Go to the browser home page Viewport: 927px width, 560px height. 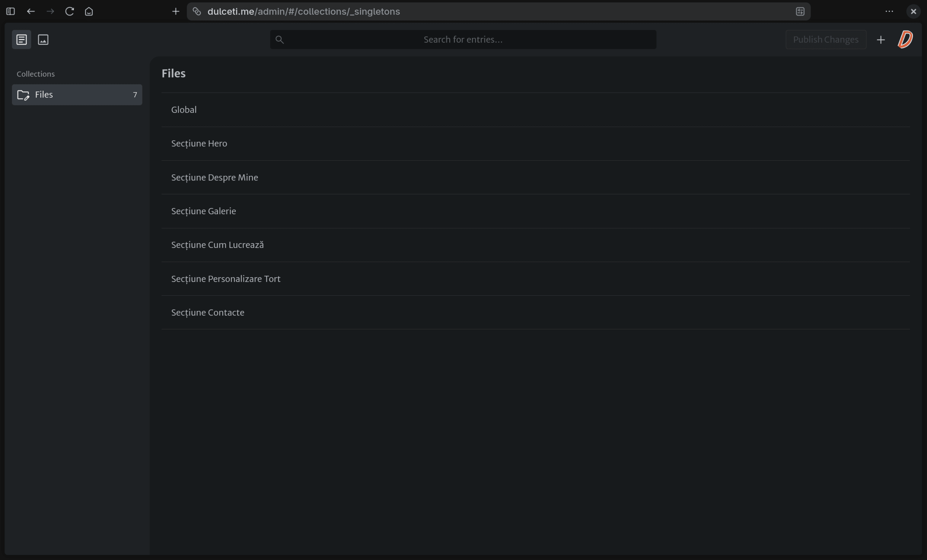[89, 11]
